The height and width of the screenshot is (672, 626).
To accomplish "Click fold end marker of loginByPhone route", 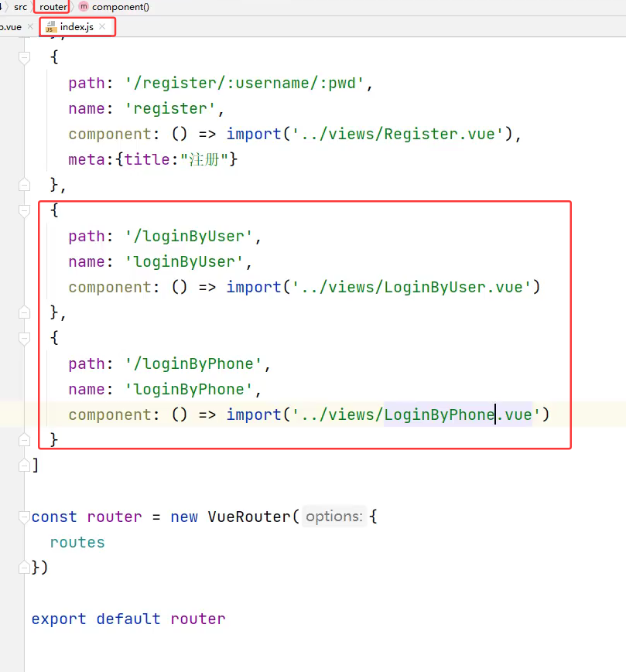I will click(25, 440).
